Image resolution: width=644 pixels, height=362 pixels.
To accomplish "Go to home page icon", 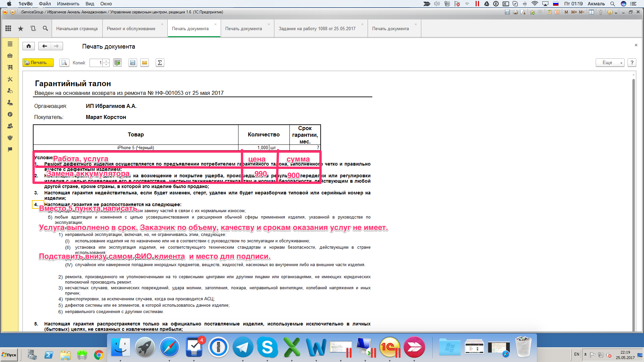I will pos(29,46).
